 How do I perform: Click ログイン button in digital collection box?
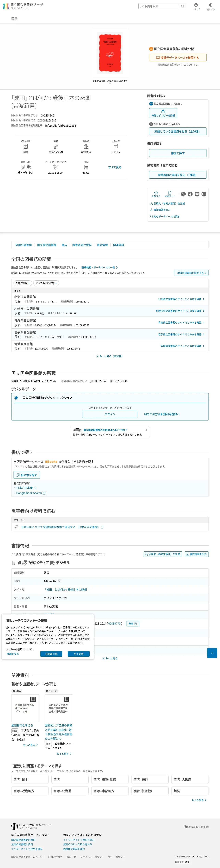[110, 414]
